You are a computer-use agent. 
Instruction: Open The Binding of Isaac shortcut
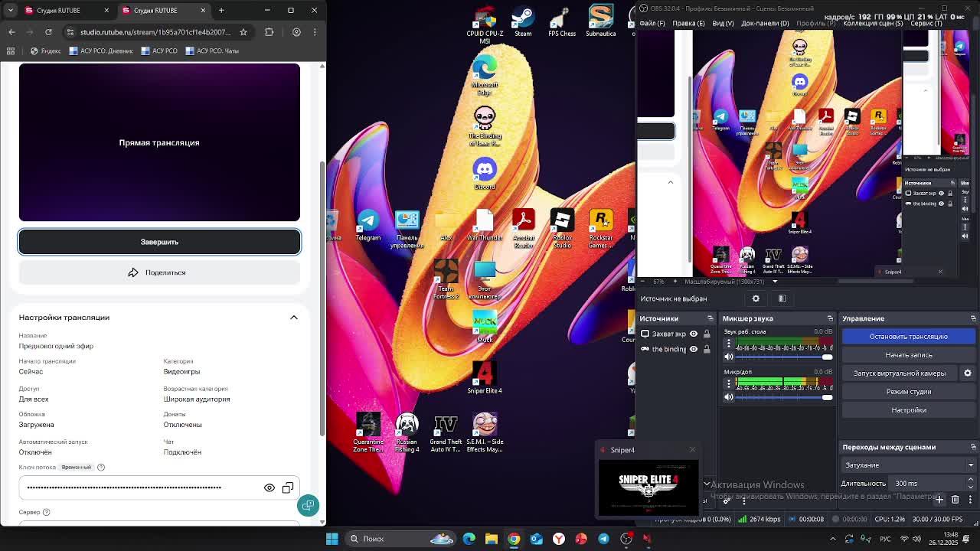485,126
